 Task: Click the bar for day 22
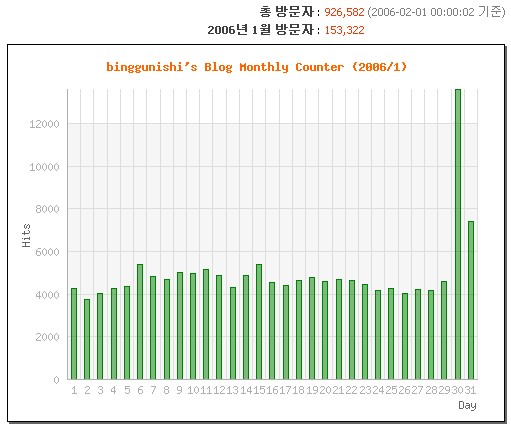click(352, 330)
